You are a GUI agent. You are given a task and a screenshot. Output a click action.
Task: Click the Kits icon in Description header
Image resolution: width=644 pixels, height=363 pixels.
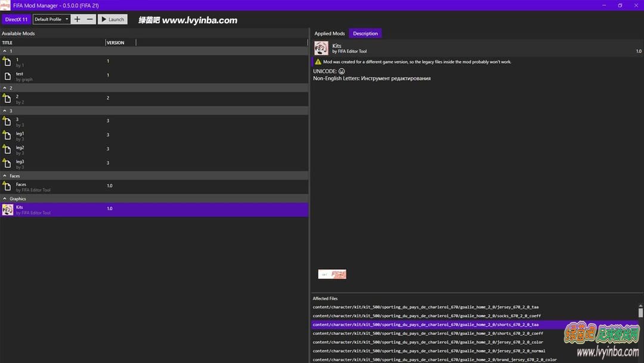point(321,48)
